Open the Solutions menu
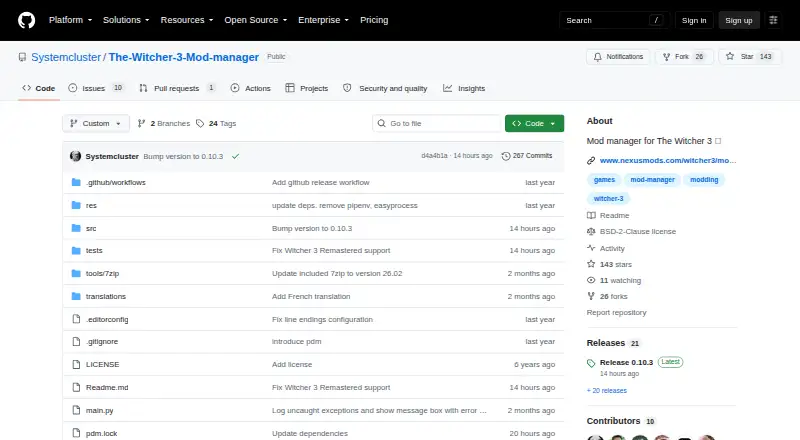The width and height of the screenshot is (800, 440). (126, 20)
